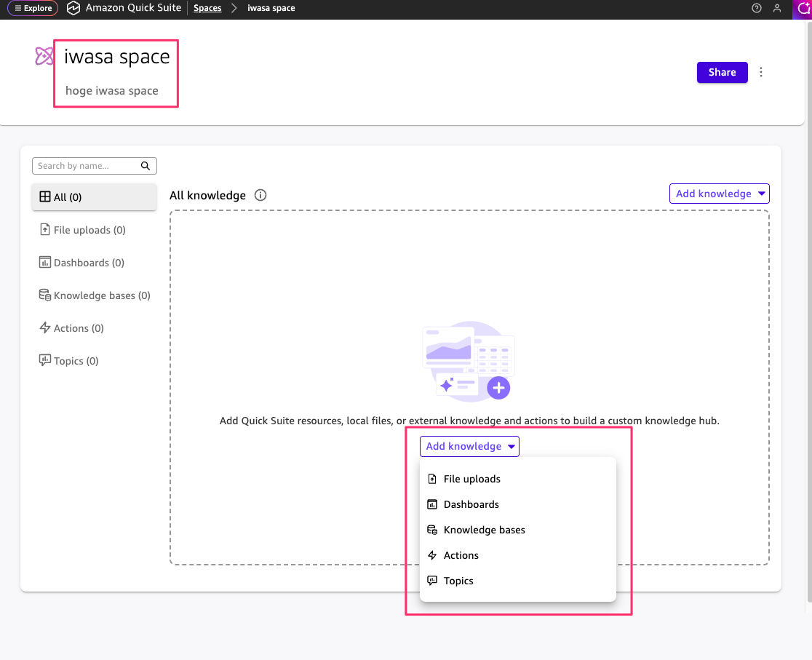
Task: Go to the Spaces breadcrumb link
Action: coord(207,8)
